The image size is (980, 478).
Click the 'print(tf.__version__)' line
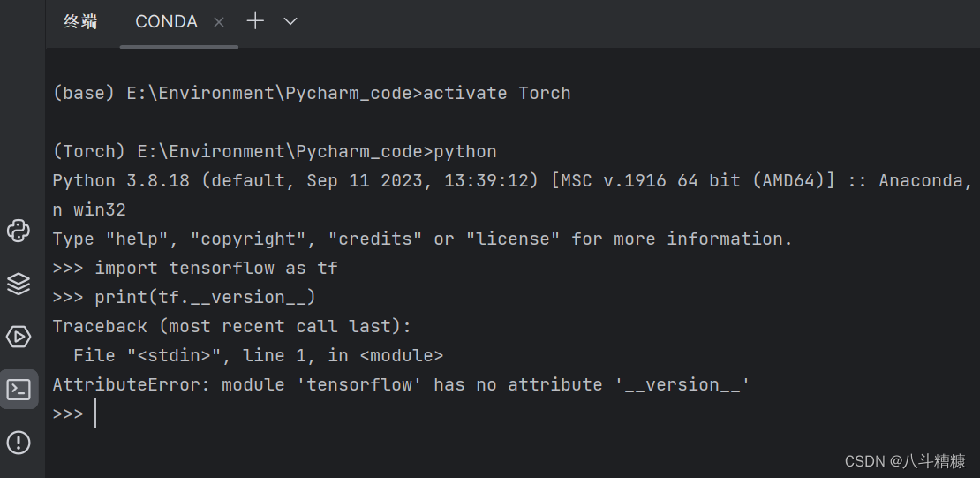185,297
